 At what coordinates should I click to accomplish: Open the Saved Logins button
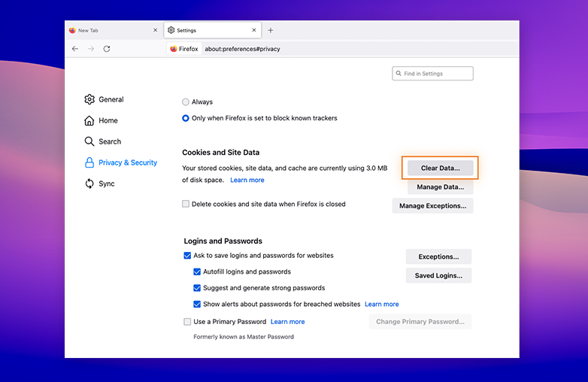(x=438, y=275)
